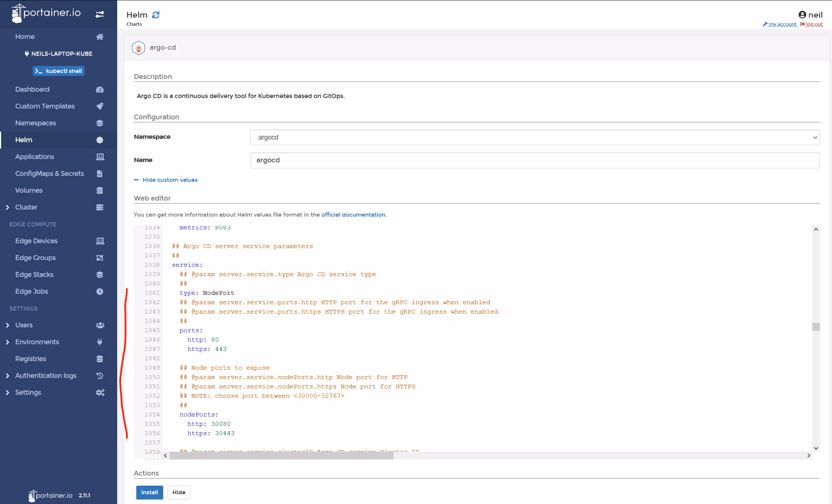Click the Helm wheel icon
Image resolution: width=832 pixels, height=504 pixels.
(x=100, y=140)
